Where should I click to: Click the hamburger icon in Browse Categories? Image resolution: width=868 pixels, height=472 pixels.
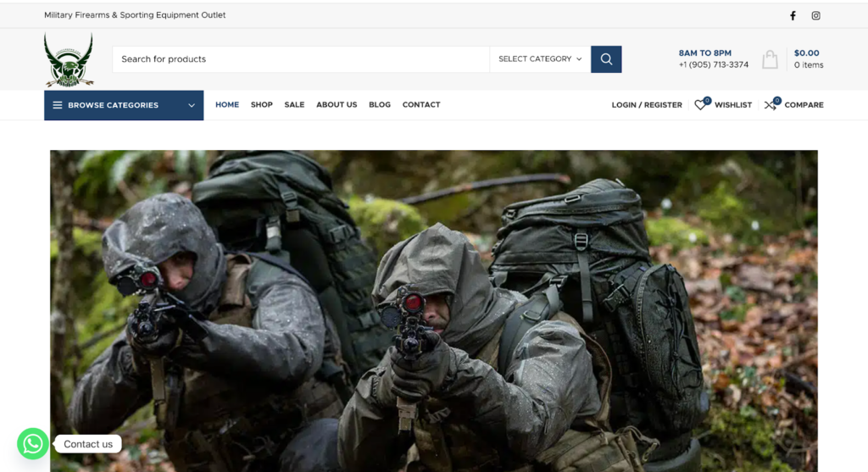point(58,105)
